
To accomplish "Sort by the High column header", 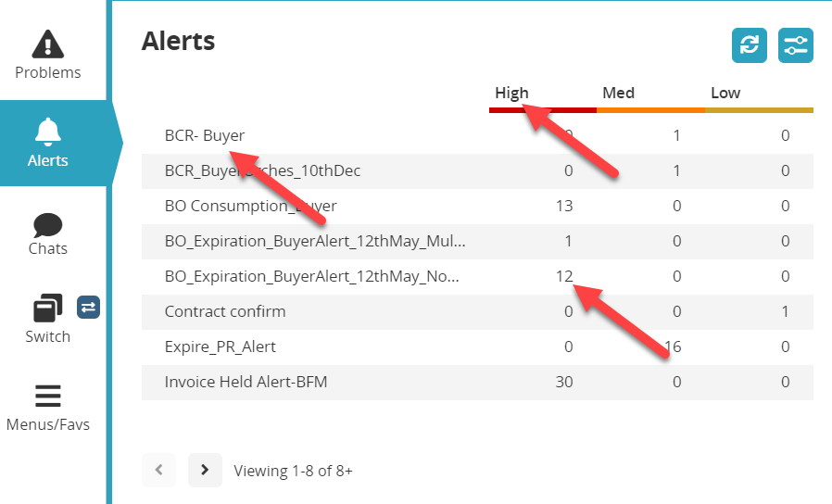I will point(511,93).
